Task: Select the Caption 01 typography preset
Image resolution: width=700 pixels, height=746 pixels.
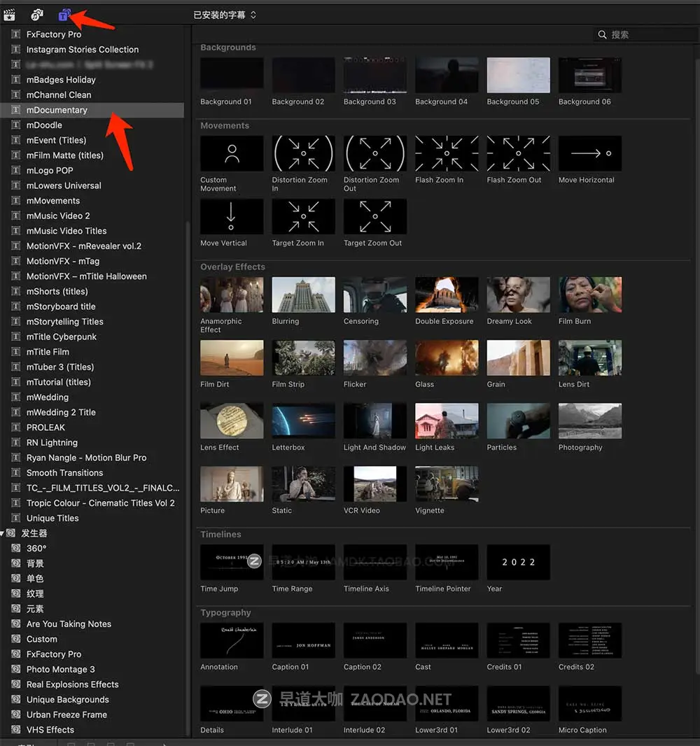Action: tap(303, 640)
